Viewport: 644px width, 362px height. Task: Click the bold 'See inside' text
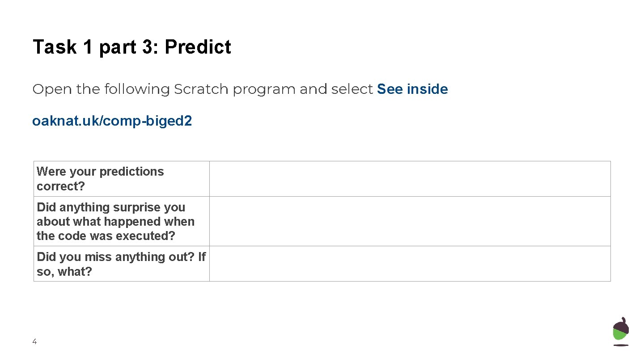tap(412, 89)
